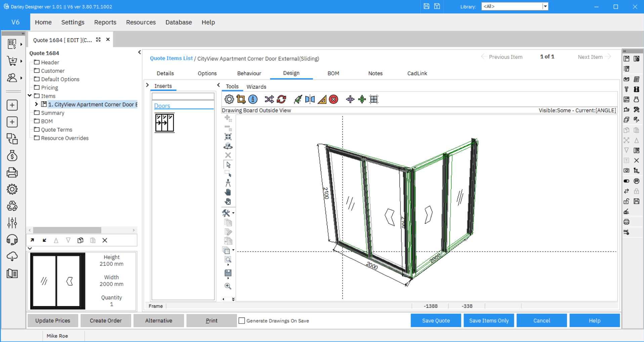Screen dimensions: 644x342
Task: Select the pan hand tool
Action: pyautogui.click(x=228, y=192)
